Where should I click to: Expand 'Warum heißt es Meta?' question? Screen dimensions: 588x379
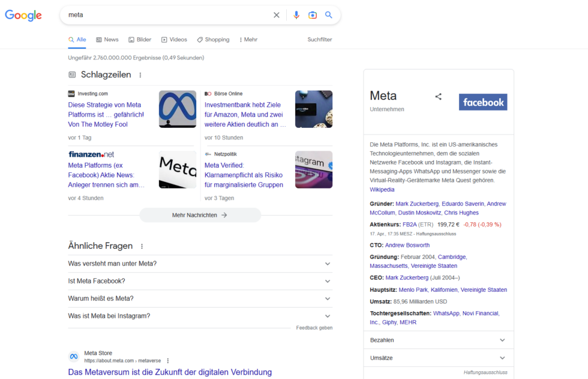(x=200, y=299)
